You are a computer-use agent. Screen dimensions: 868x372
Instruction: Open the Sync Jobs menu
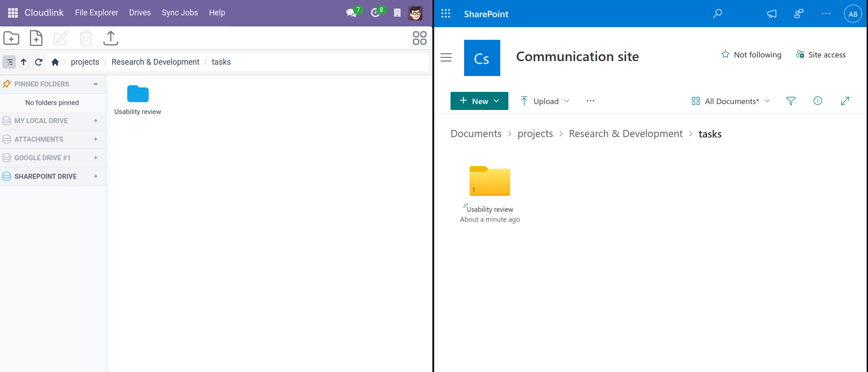(x=180, y=13)
